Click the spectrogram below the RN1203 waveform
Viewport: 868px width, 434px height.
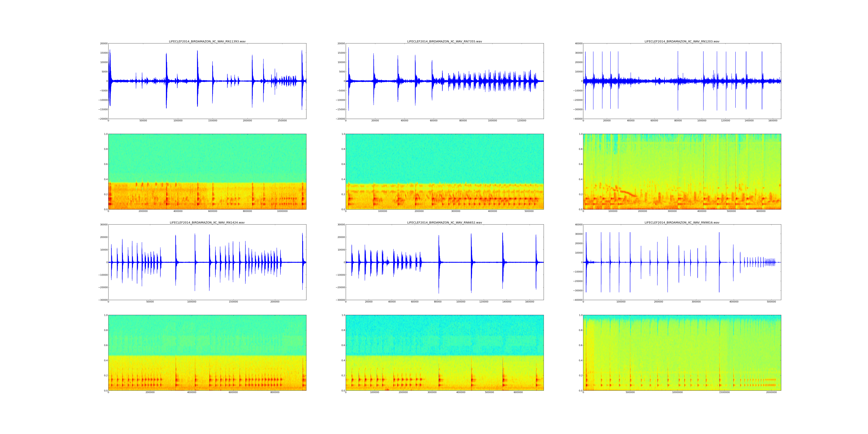click(x=682, y=172)
